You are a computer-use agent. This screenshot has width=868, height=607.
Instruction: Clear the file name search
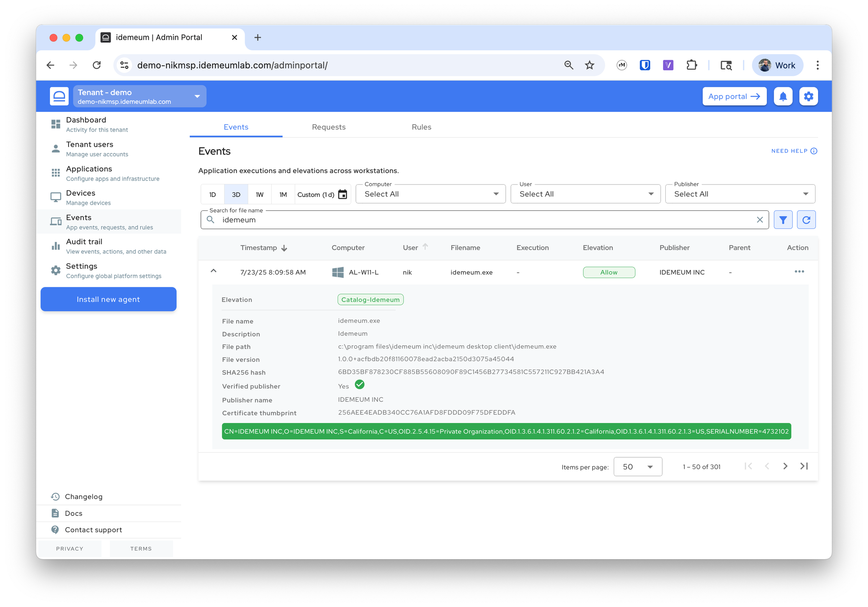coord(760,220)
